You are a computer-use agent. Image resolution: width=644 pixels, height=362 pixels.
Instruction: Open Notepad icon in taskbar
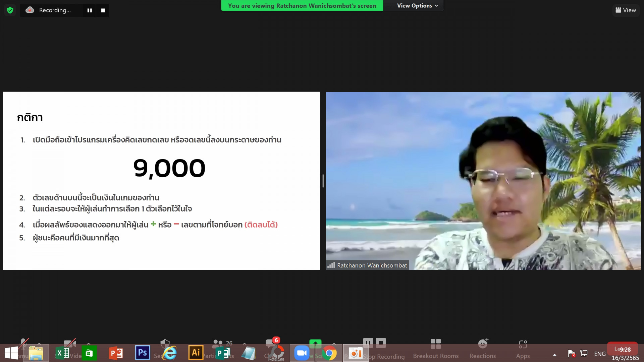point(249,353)
